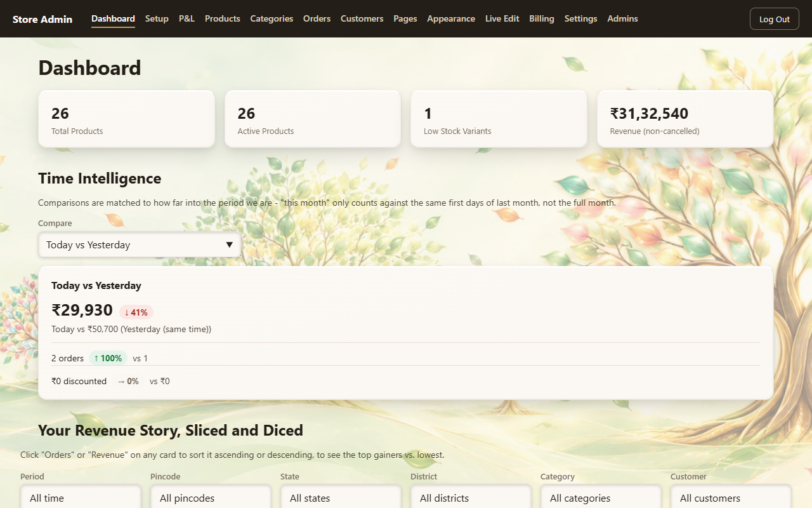
Task: Open the Customers page
Action: pos(362,18)
